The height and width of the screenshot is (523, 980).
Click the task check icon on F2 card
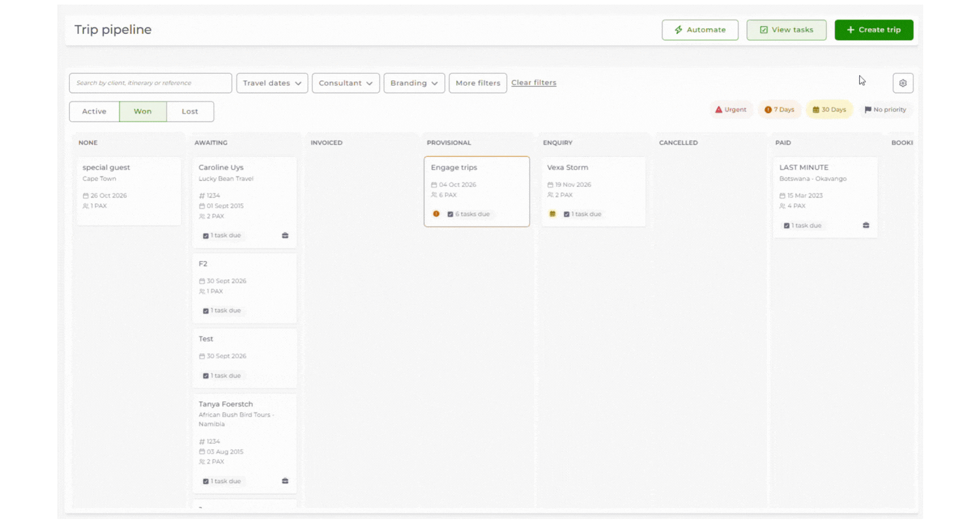tap(205, 311)
